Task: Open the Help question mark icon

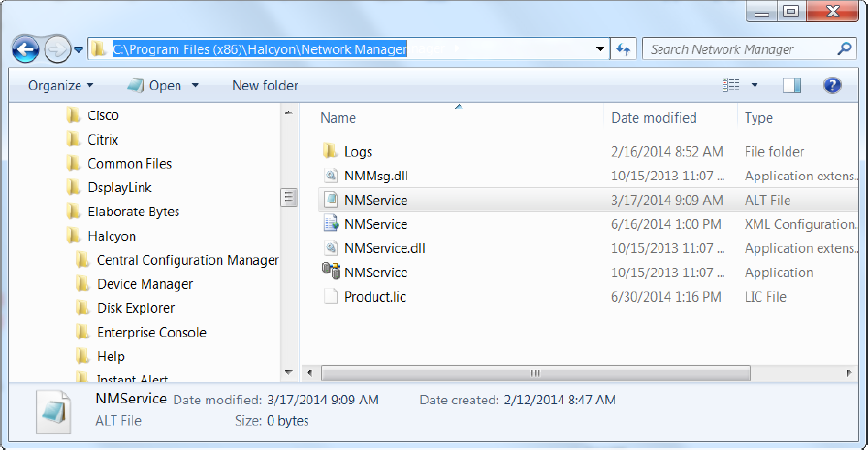Action: coord(831,85)
